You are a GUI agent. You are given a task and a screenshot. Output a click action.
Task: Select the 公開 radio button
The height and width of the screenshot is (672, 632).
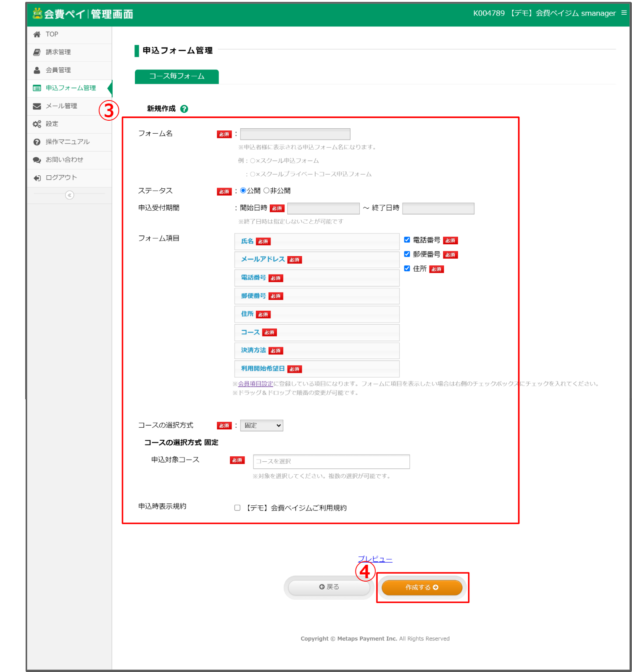(243, 190)
